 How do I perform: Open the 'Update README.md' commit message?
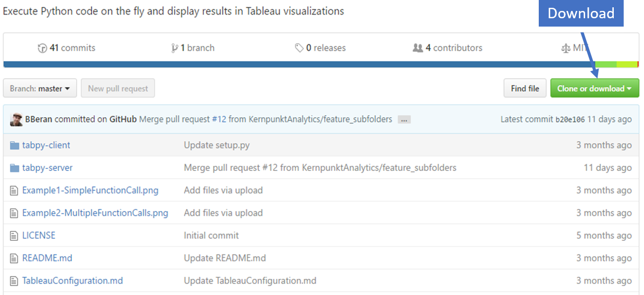225,258
